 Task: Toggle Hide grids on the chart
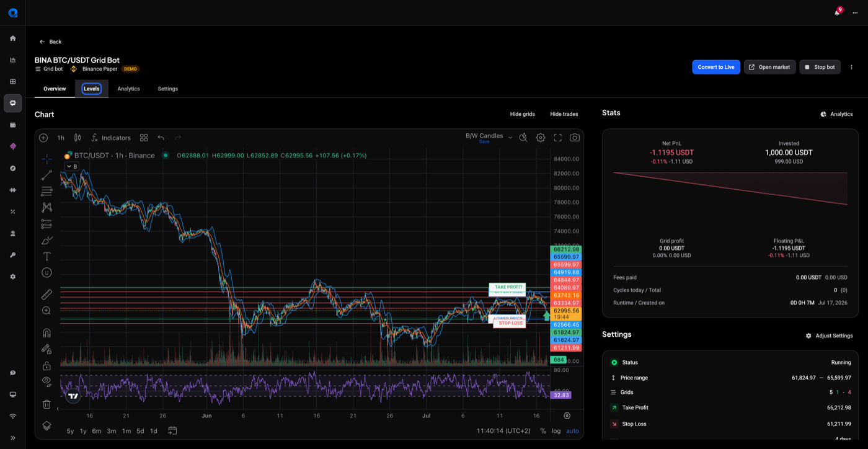tap(522, 114)
